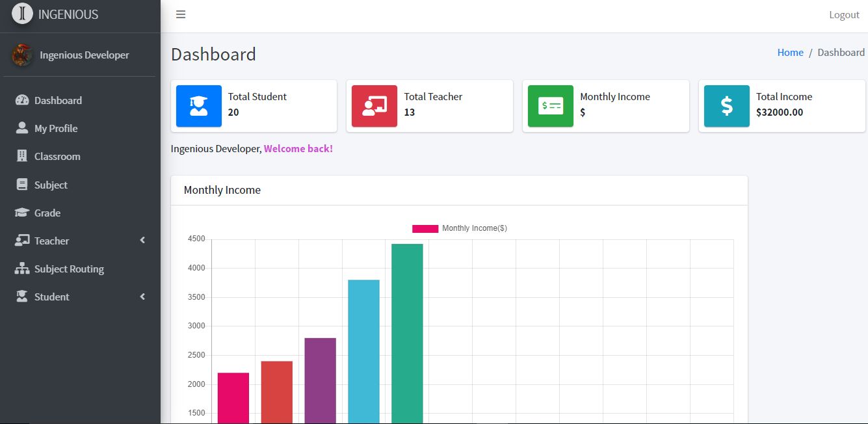Viewport: 868px width, 424px height.
Task: Click the red second chart bar
Action: (x=277, y=392)
